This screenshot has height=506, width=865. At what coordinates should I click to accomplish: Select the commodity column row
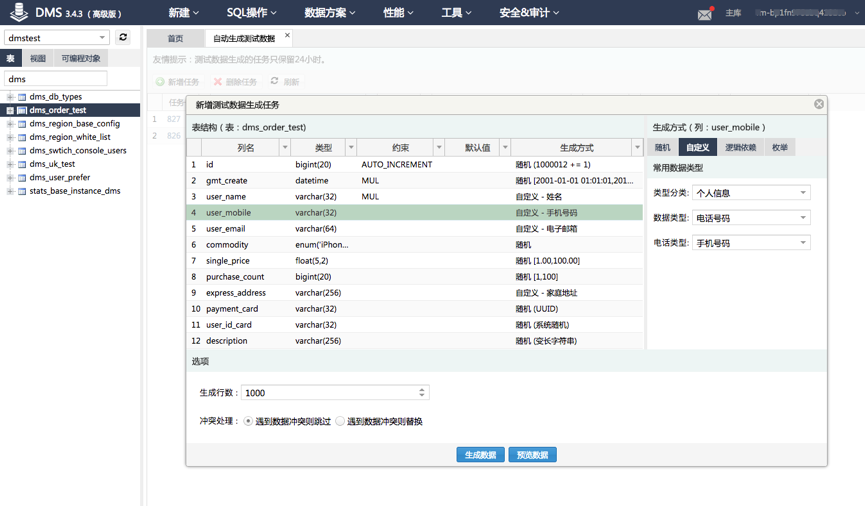[x=415, y=244]
